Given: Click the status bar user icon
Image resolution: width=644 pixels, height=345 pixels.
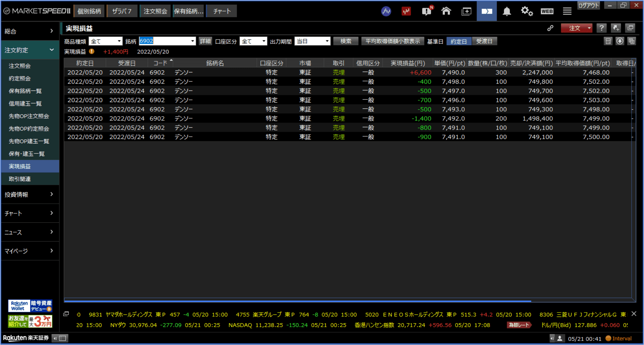Looking at the screenshot, I should pos(559,338).
